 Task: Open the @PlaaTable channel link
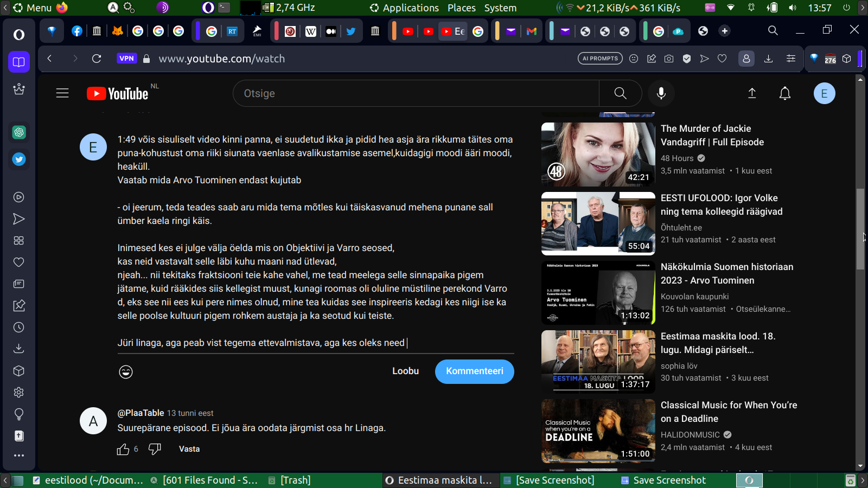(x=141, y=413)
